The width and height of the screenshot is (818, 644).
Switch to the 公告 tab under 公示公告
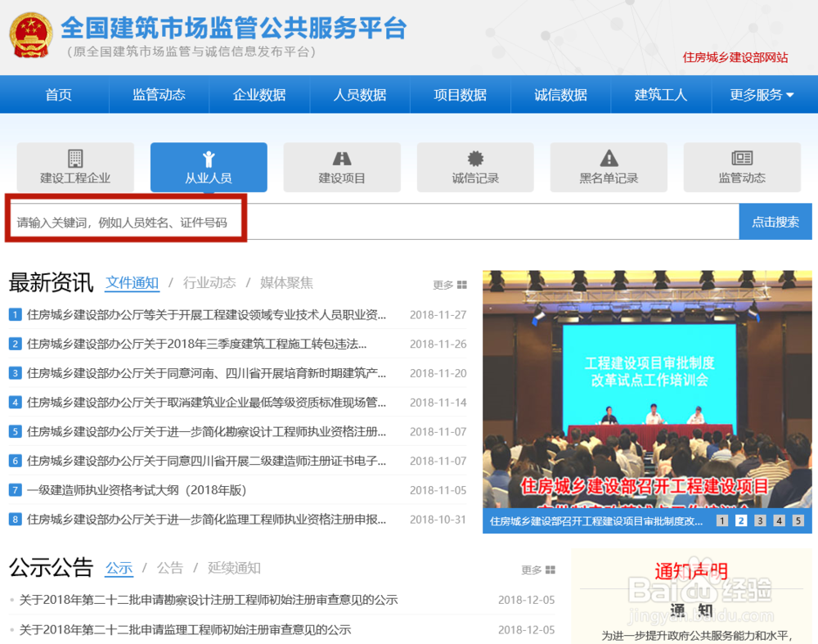click(x=169, y=568)
